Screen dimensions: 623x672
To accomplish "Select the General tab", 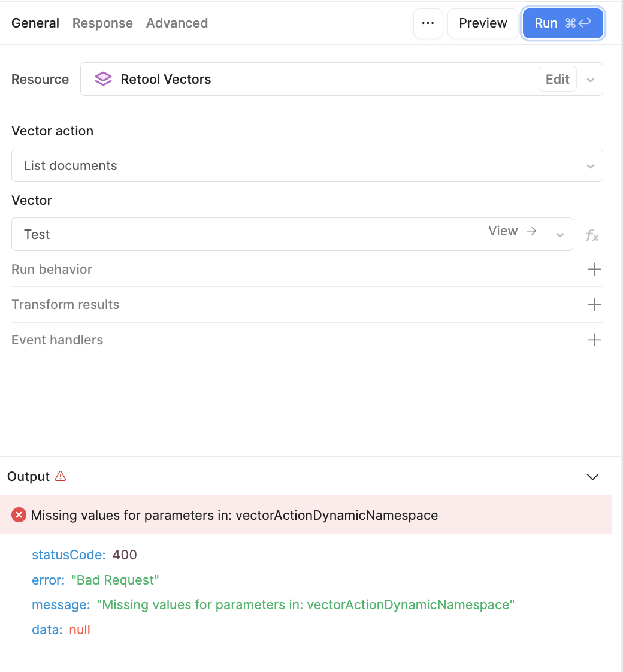I will click(x=35, y=23).
